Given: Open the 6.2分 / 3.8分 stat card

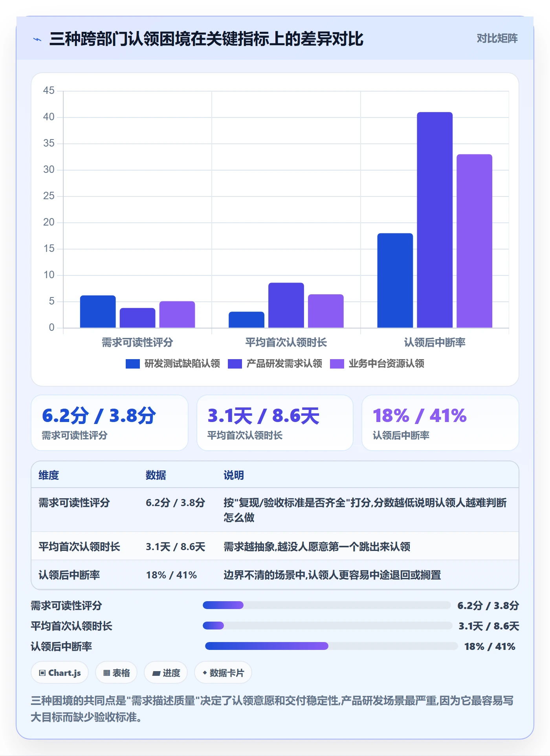Looking at the screenshot, I should click(x=110, y=423).
